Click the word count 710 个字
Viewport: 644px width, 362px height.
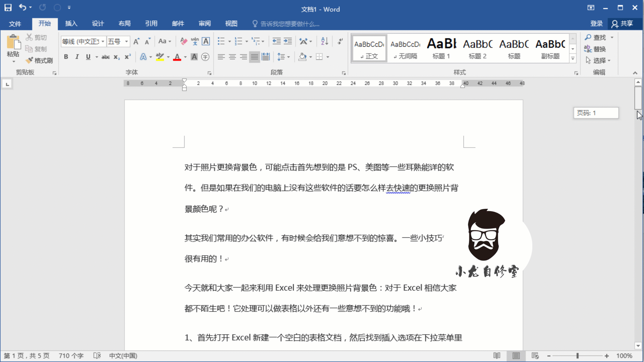click(71, 356)
